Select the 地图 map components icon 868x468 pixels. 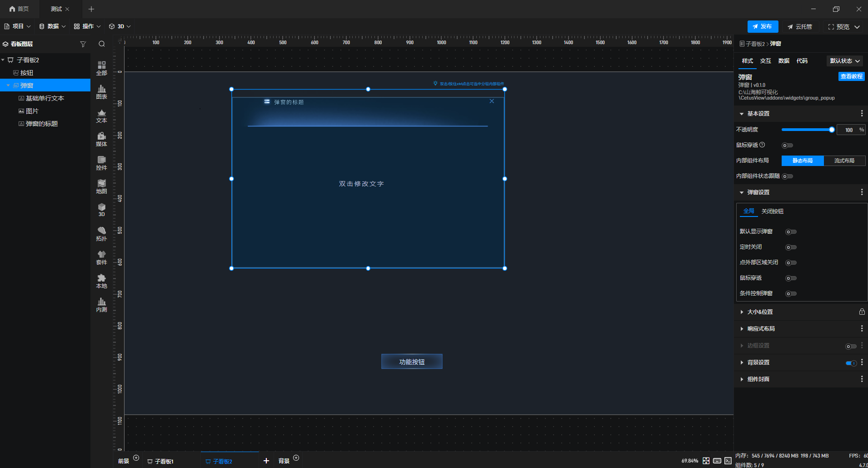[101, 186]
